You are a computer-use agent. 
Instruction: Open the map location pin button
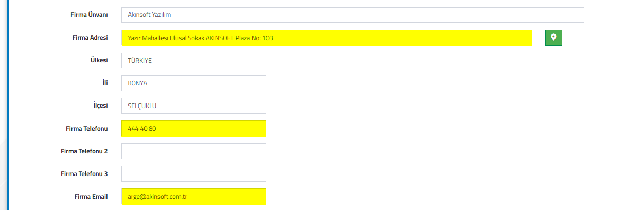[553, 38]
